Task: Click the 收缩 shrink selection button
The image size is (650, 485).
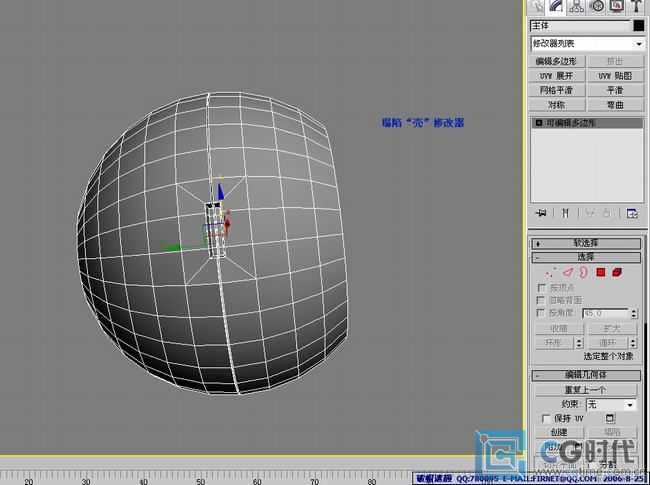Action: tap(559, 329)
